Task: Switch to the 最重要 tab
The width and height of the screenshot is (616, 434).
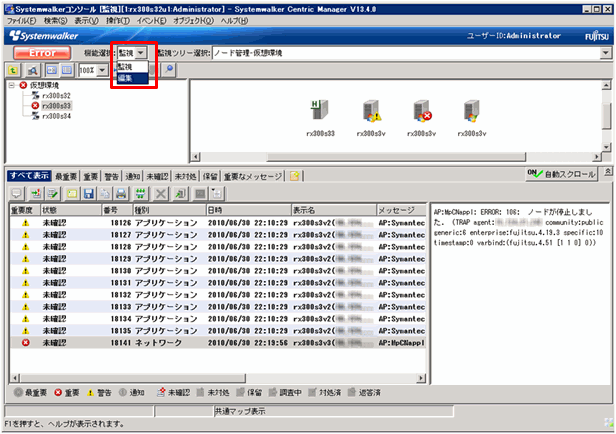Action: (x=66, y=176)
